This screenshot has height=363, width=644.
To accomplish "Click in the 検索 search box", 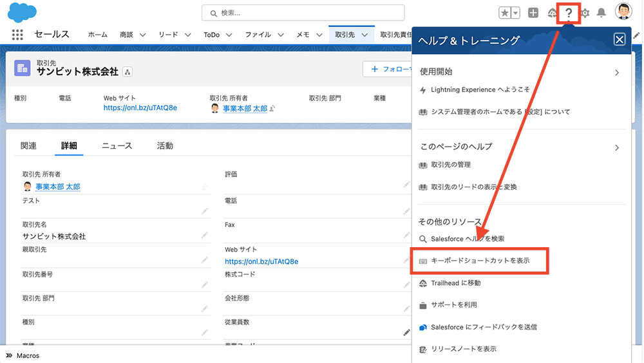I will click(x=303, y=13).
